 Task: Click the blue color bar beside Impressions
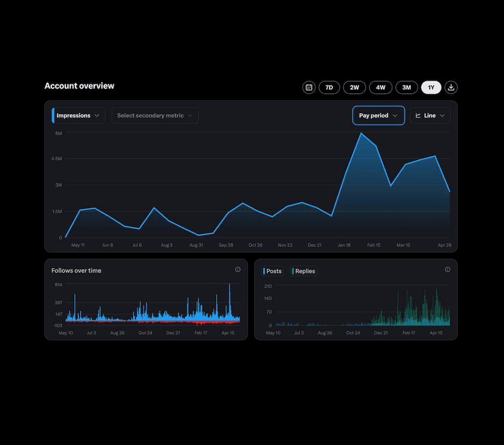click(53, 115)
